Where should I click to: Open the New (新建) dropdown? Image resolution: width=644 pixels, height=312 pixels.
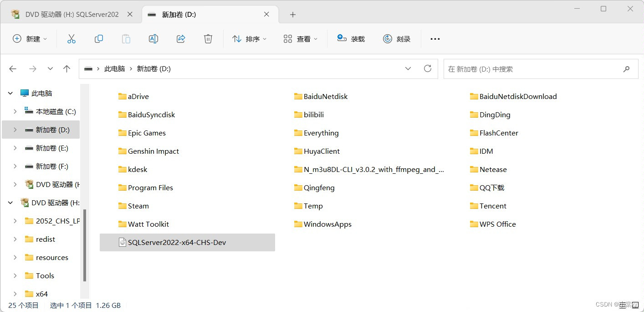point(30,39)
